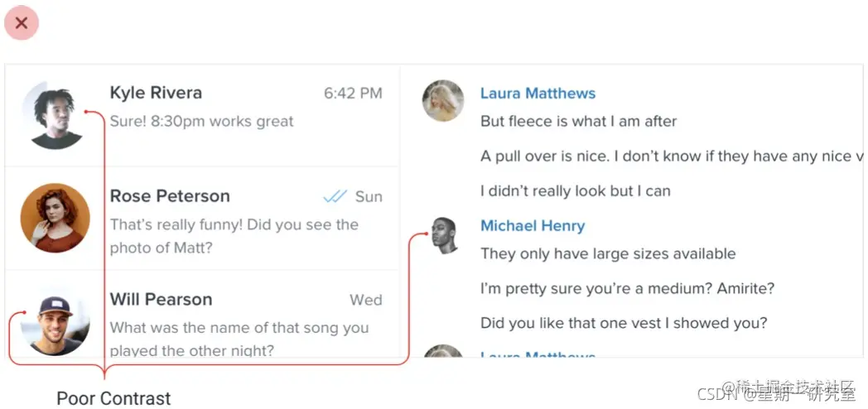Click Laura Matthews' avatar in chat
Image resolution: width=868 pixels, height=409 pixels.
click(x=443, y=101)
